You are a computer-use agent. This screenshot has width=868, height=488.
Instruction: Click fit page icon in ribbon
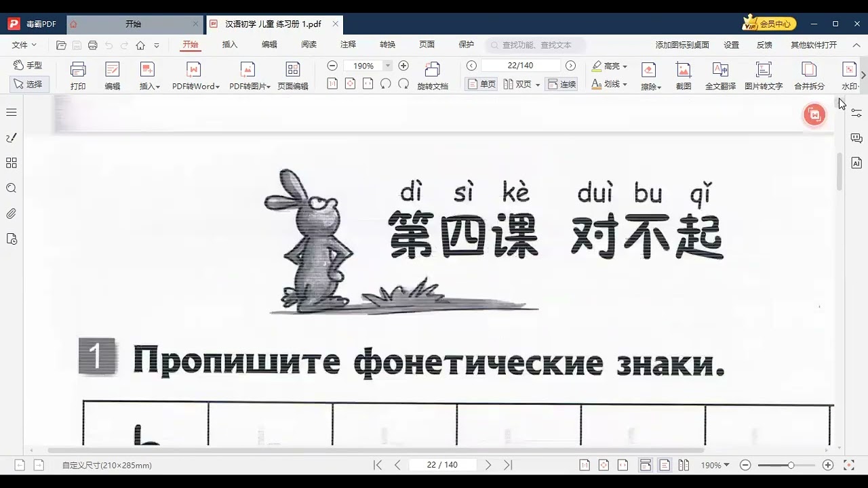click(350, 83)
